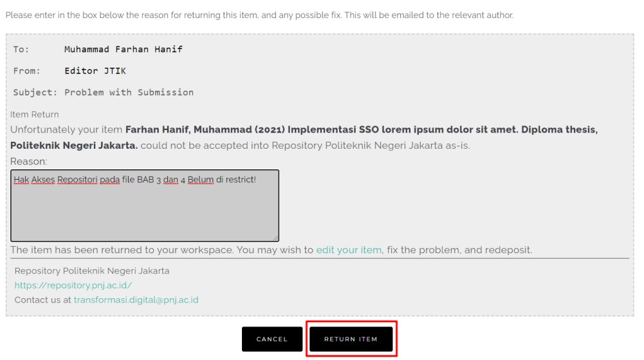Click the recipient name Muhammad Farhan Hanif
The width and height of the screenshot is (644, 360).
click(x=124, y=49)
